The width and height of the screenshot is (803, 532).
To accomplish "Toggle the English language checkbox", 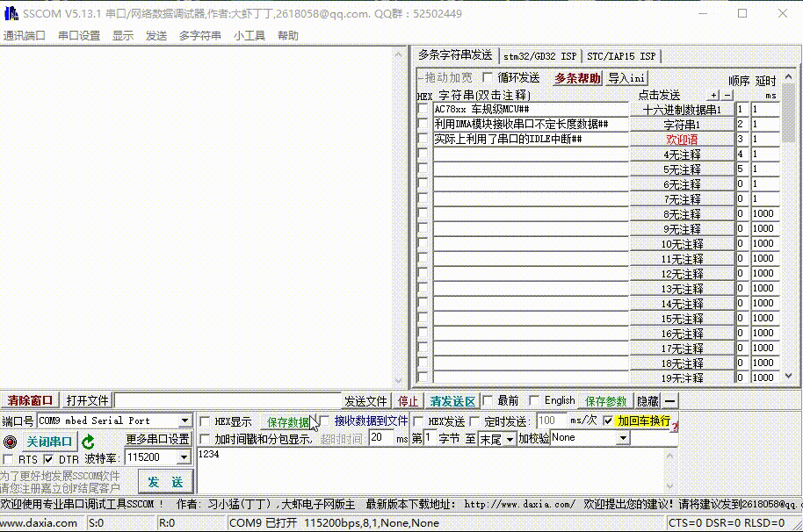I will pyautogui.click(x=534, y=400).
